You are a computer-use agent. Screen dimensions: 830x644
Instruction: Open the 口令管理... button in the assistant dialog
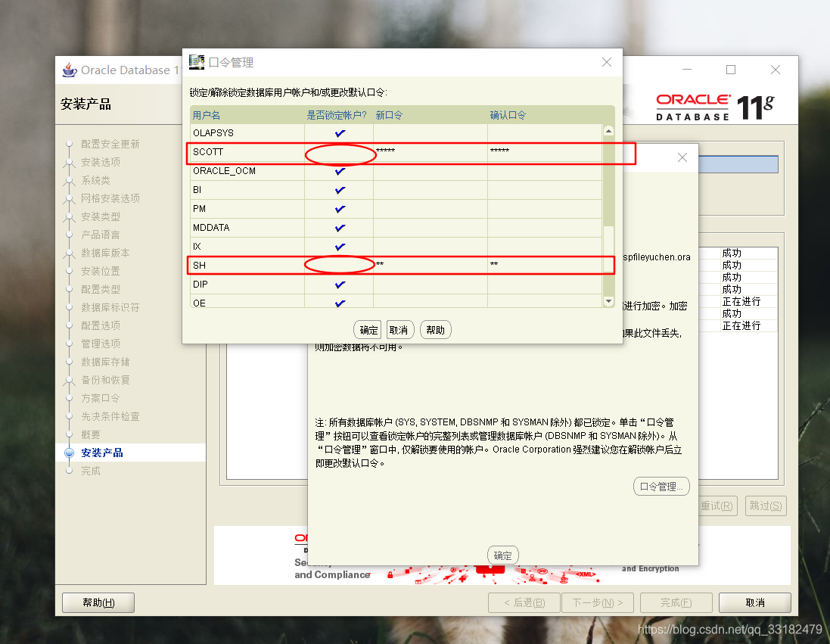click(x=661, y=486)
